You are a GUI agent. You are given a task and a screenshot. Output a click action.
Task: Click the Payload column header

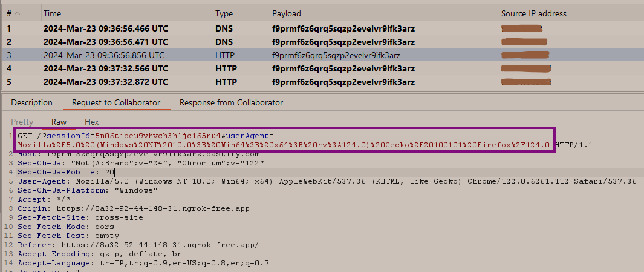287,13
